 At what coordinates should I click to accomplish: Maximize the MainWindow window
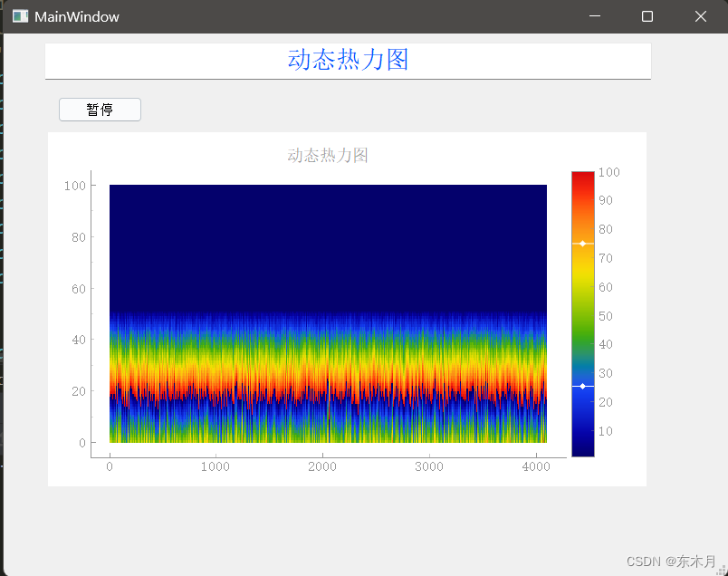647,16
